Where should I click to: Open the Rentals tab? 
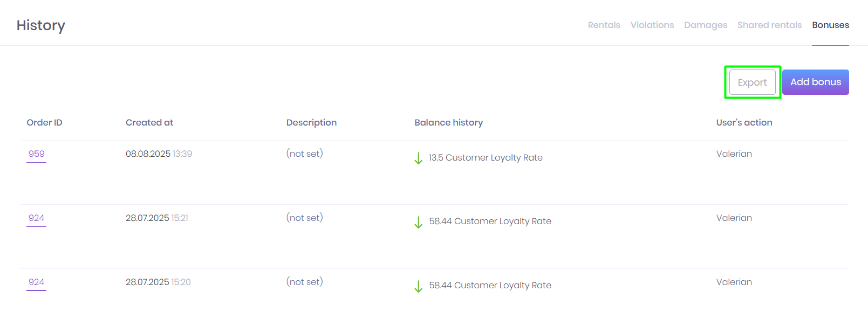tap(604, 25)
